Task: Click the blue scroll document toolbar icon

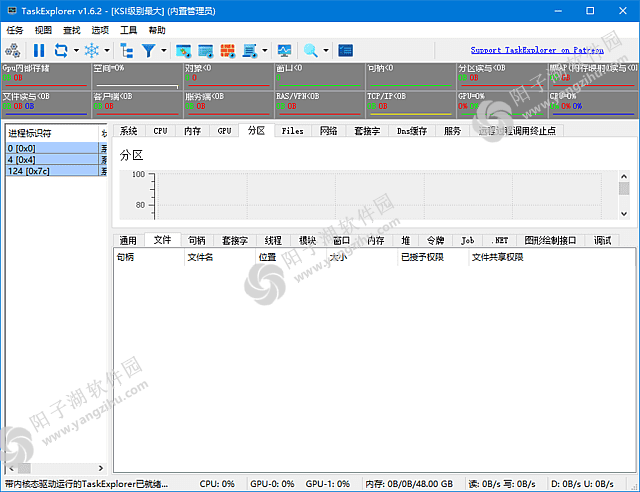Action: click(x=249, y=51)
